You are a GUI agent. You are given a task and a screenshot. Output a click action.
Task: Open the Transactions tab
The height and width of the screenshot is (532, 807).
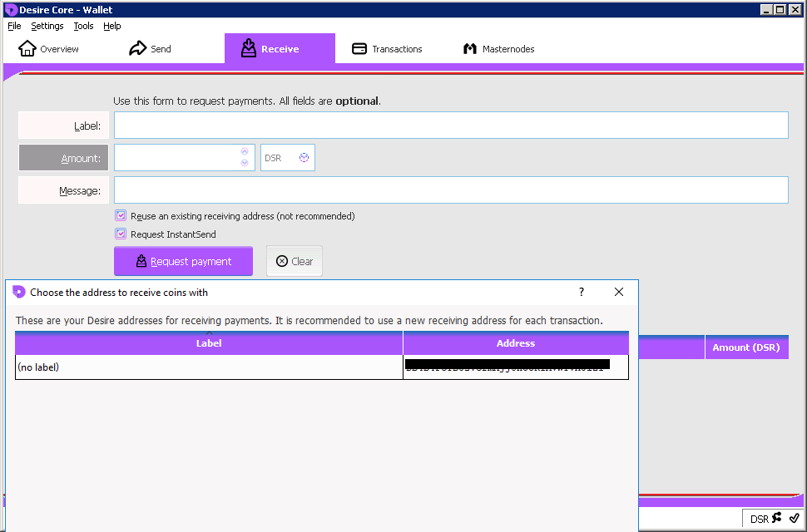tap(387, 49)
